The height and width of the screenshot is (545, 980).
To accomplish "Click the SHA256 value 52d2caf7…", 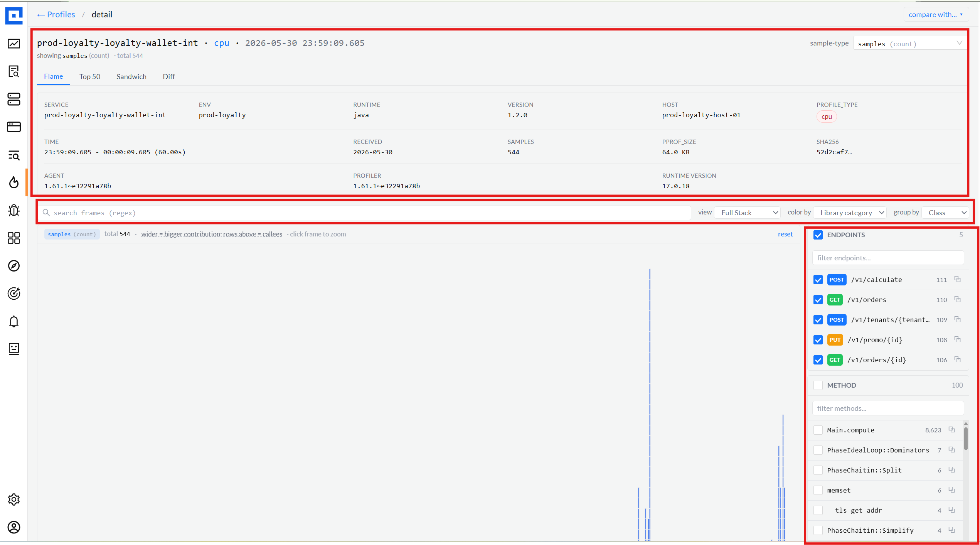I will tap(834, 152).
